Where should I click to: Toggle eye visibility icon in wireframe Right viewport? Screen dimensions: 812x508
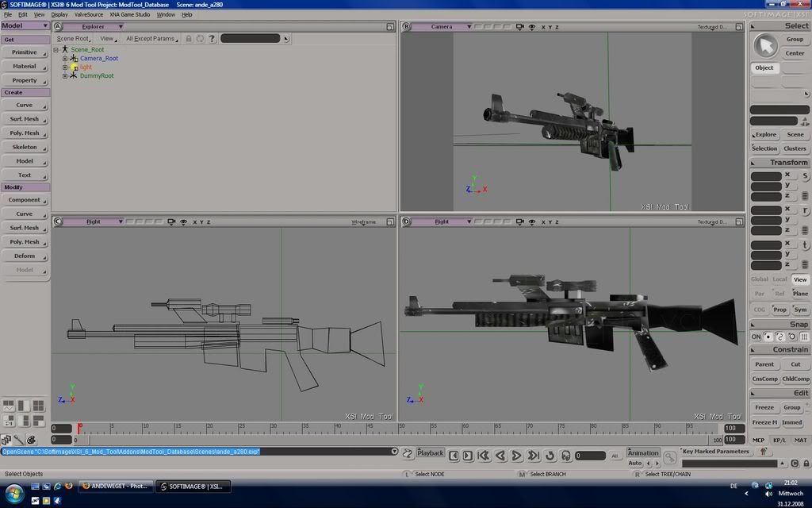tap(183, 222)
